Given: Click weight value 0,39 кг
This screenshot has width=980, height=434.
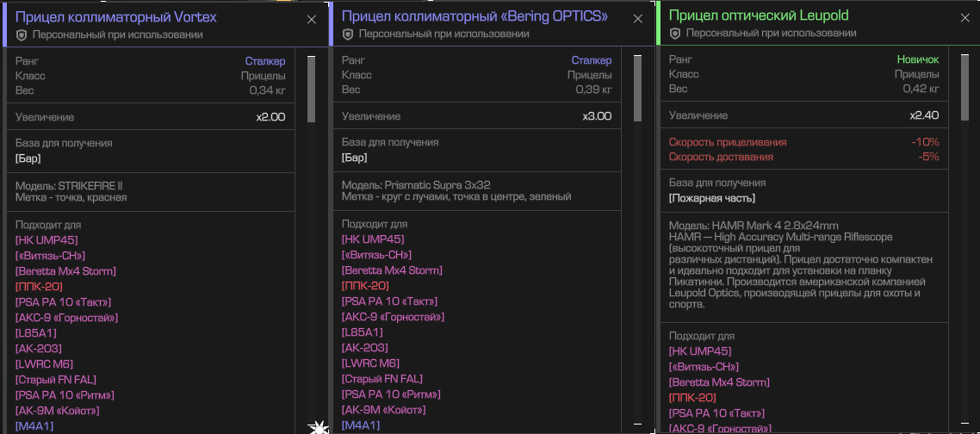Looking at the screenshot, I should [593, 90].
